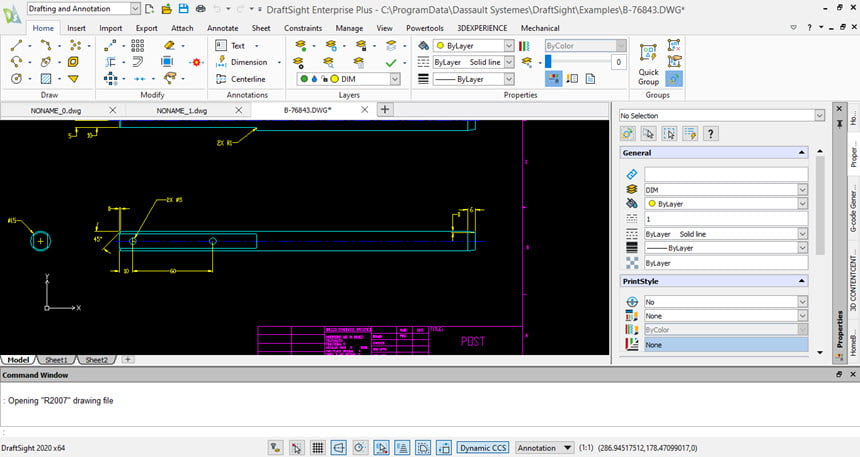Open the Insert ribbon tab
Image resolution: width=860 pixels, height=457 pixels.
[x=76, y=28]
